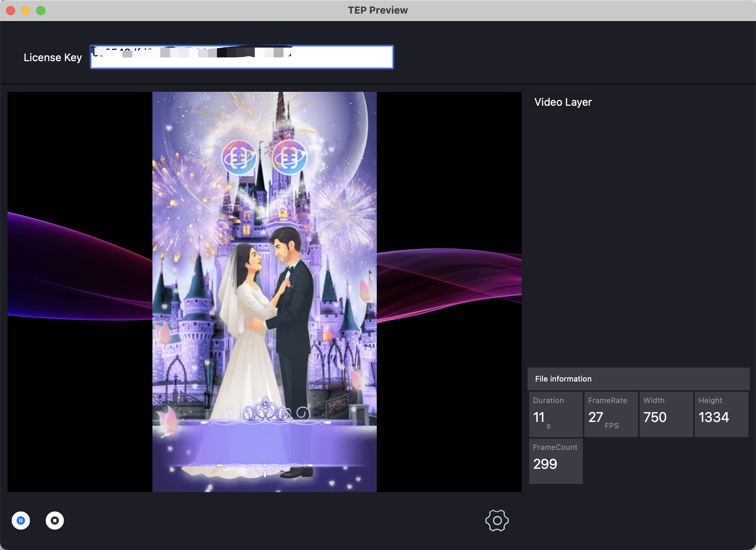Screen dimensions: 756x550
Task: Select the FrameCount 299 cell
Action: (556, 461)
